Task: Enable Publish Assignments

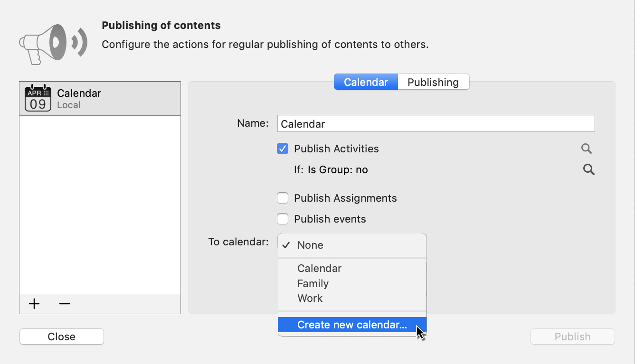Action: pyautogui.click(x=283, y=198)
